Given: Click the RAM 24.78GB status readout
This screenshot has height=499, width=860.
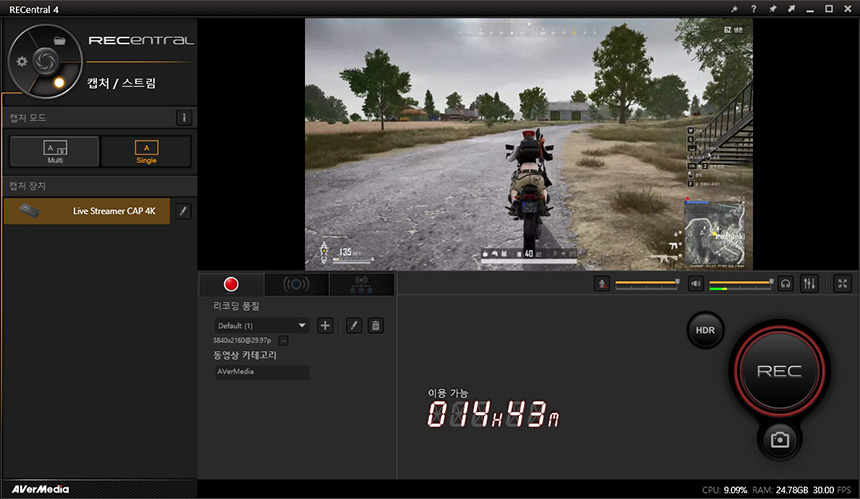Looking at the screenshot, I should click(780, 490).
